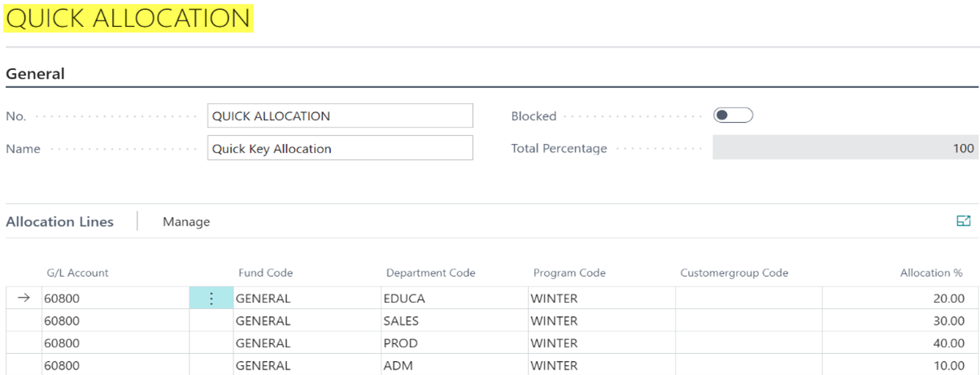The image size is (980, 375).
Task: Click the Allocation % column header
Action: point(931,273)
